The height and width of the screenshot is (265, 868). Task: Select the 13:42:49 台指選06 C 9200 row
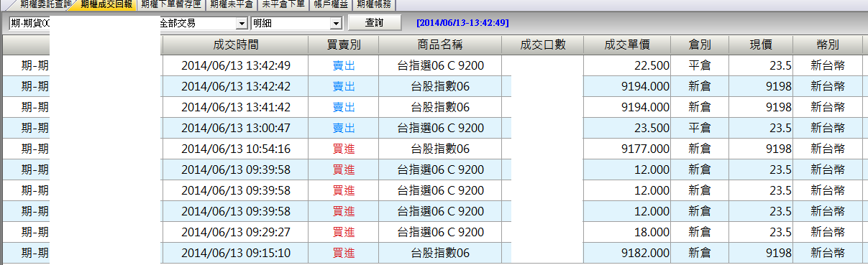coord(434,65)
